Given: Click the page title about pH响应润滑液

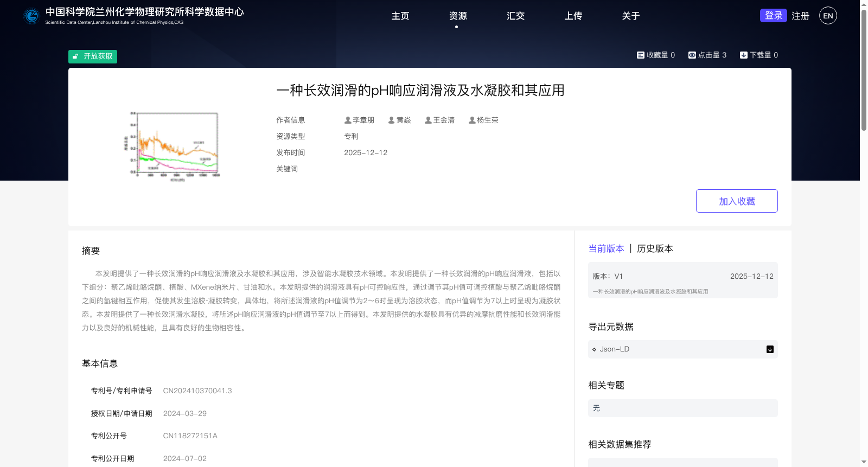Looking at the screenshot, I should click(420, 90).
